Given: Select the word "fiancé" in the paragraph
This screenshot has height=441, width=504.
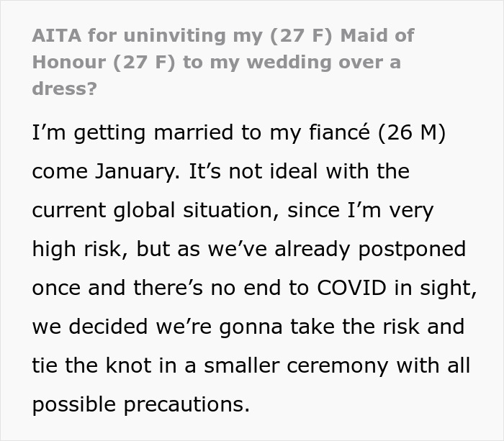Looking at the screenshot, I should [x=339, y=132].
